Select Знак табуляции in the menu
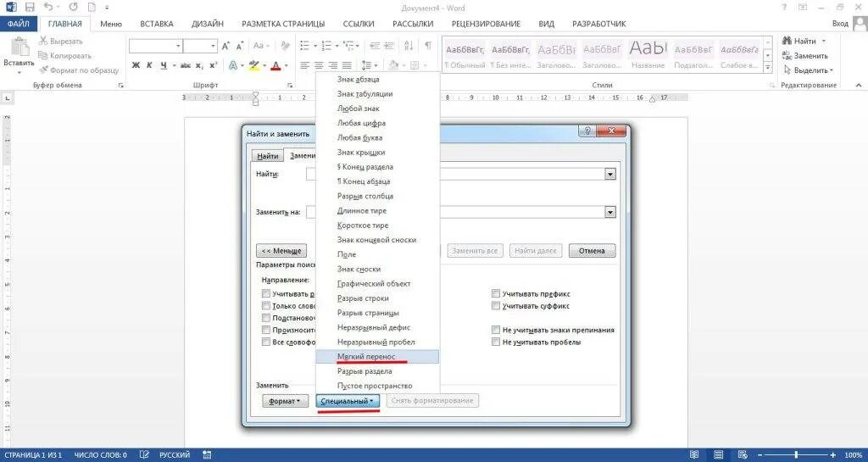Viewport: 868px width, 462px height. (377, 94)
